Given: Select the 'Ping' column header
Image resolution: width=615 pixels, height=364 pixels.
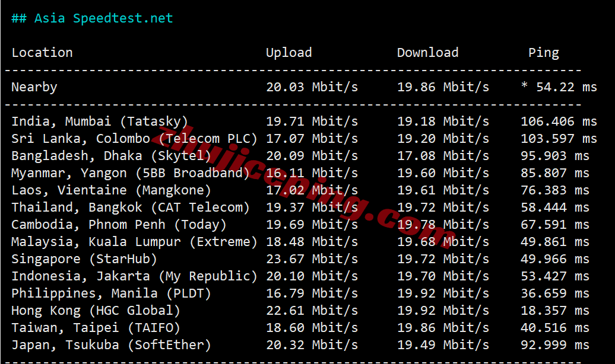Looking at the screenshot, I should pyautogui.click(x=544, y=53).
